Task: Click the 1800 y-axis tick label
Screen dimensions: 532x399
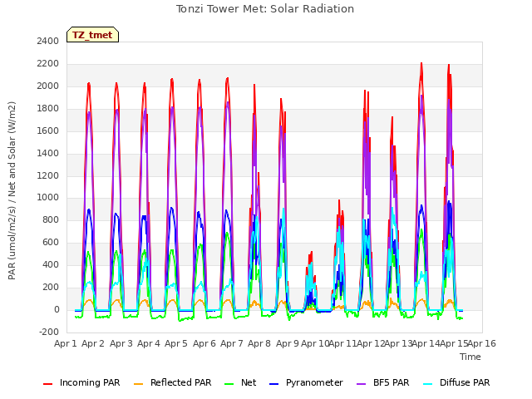Action: (48, 109)
